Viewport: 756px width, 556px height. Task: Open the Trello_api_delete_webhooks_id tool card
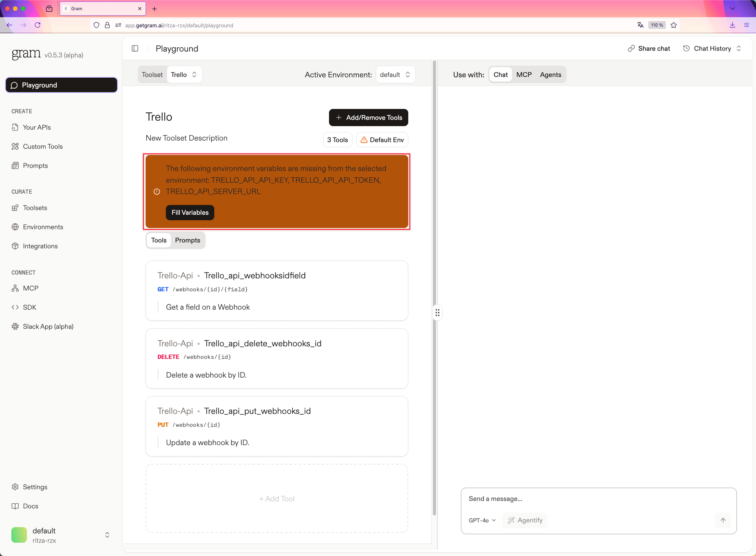[277, 358]
